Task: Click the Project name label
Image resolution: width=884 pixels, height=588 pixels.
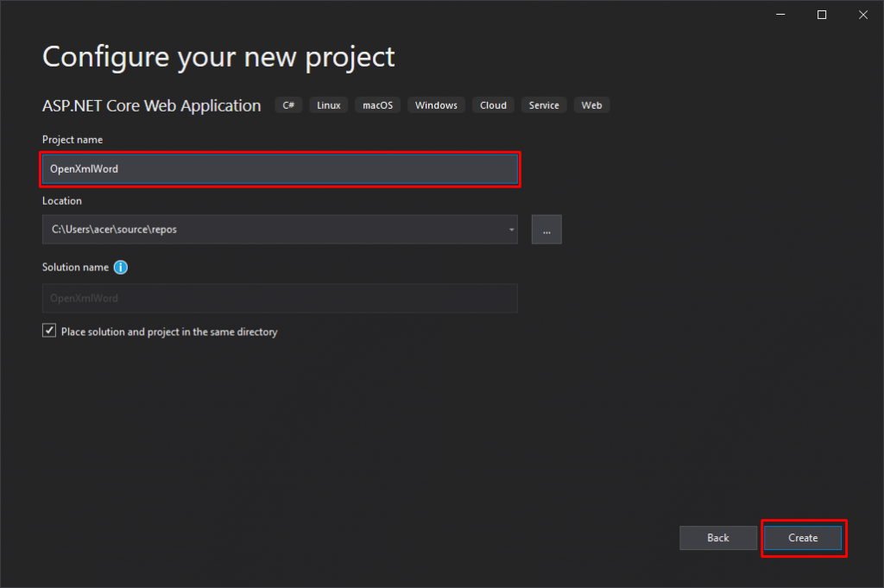Action: tap(73, 140)
